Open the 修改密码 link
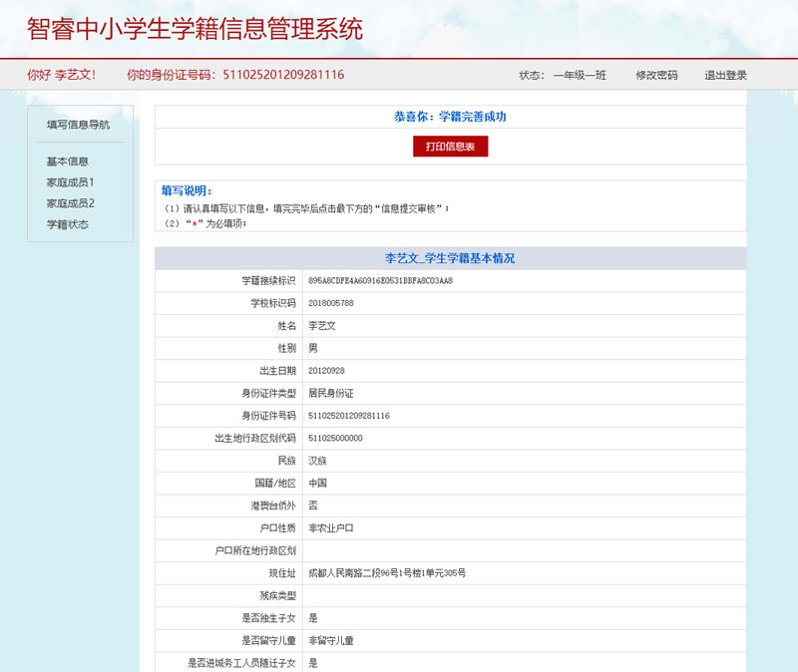Image resolution: width=798 pixels, height=672 pixels. pyautogui.click(x=656, y=75)
